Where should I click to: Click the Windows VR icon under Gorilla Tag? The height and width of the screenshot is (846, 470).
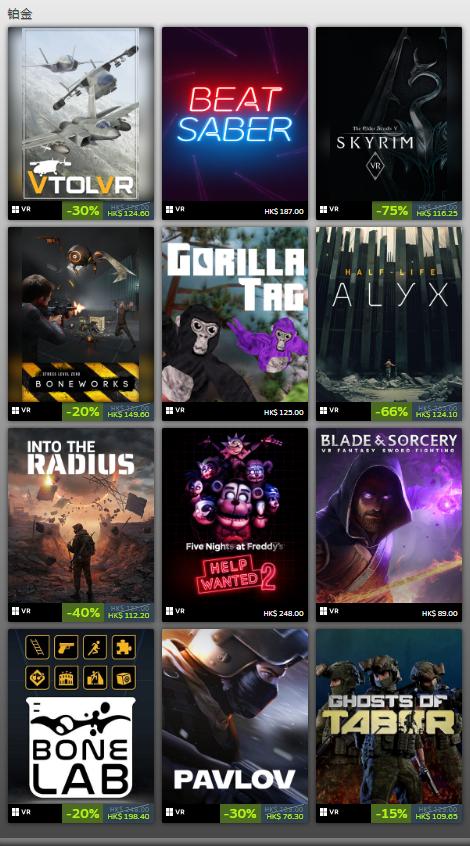(x=175, y=411)
